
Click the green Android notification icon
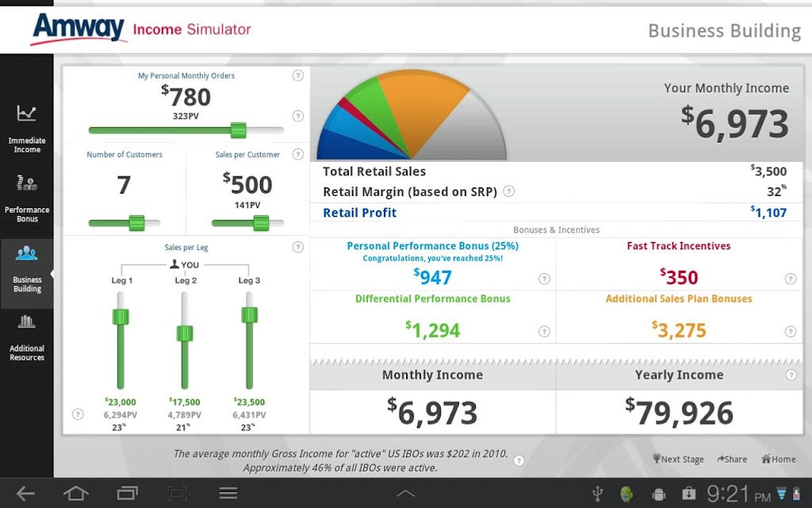pos(626,494)
